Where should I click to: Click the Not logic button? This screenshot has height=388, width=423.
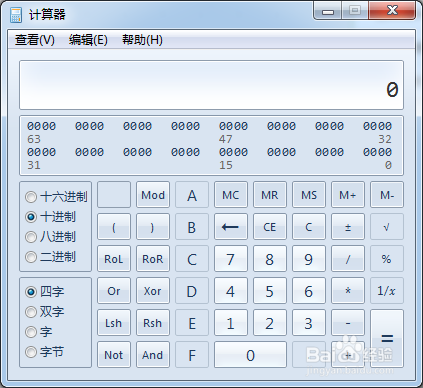coord(114,355)
